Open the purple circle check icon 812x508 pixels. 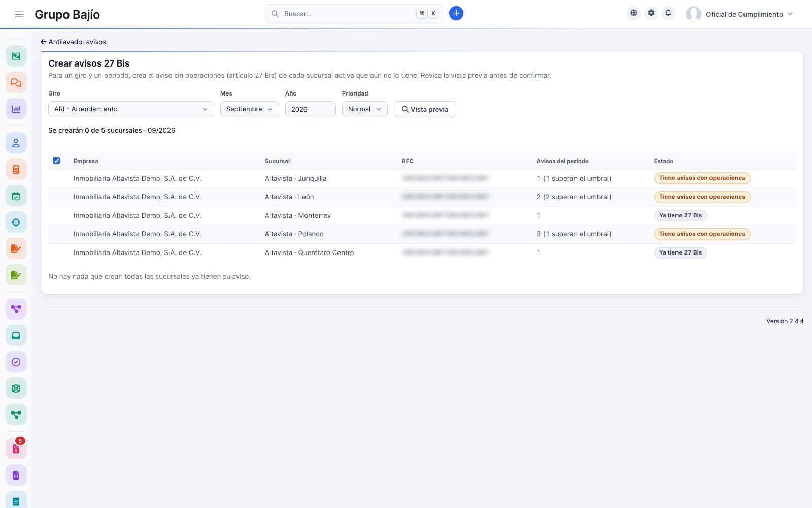tap(16, 362)
